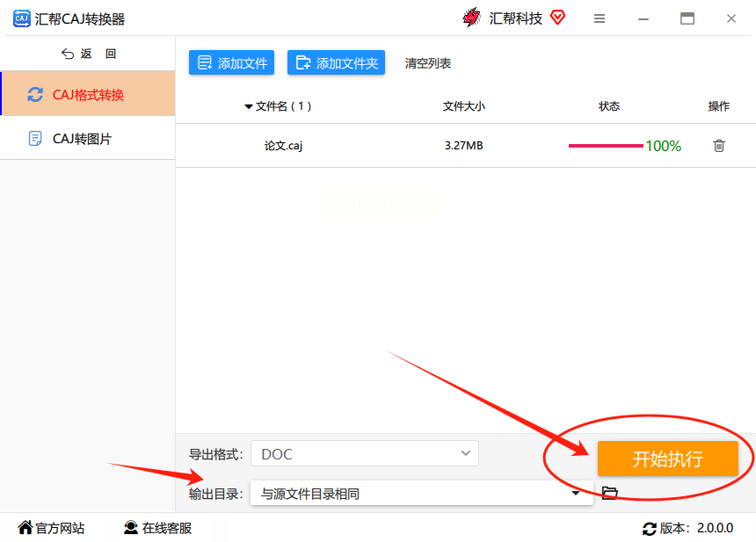Click the 操作 column header
The width and height of the screenshot is (756, 542).
point(719,106)
